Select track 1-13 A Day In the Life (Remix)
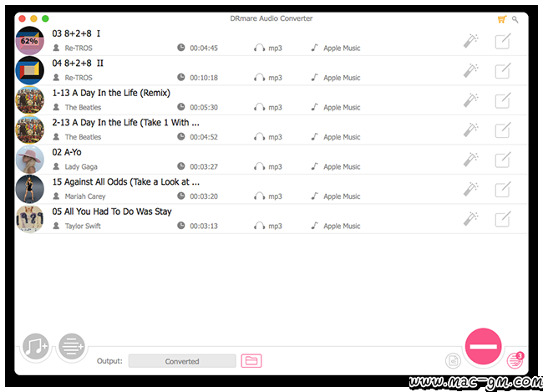Screen dimensions: 543x392 (271, 100)
